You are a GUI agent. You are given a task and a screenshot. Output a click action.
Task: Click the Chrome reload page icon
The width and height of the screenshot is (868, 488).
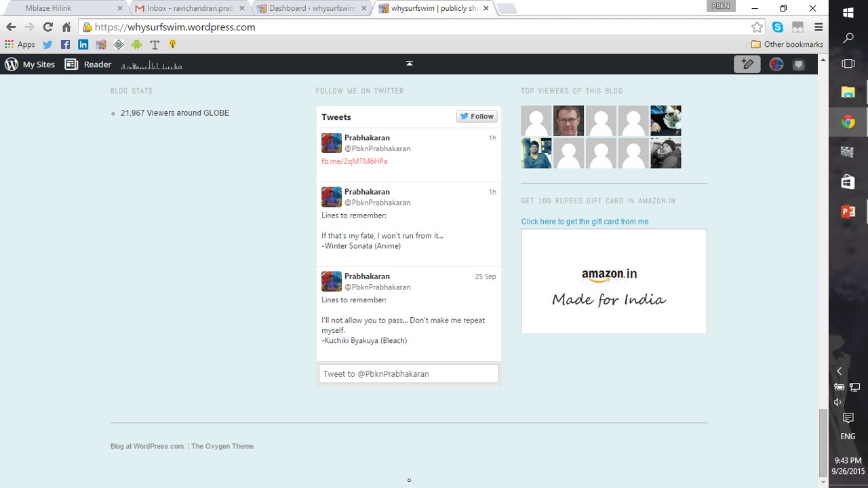[x=47, y=27]
